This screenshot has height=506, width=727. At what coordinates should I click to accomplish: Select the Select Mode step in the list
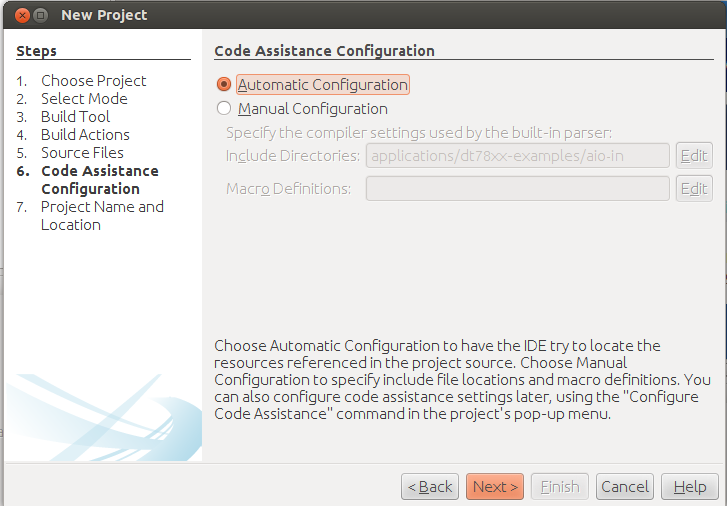point(84,99)
